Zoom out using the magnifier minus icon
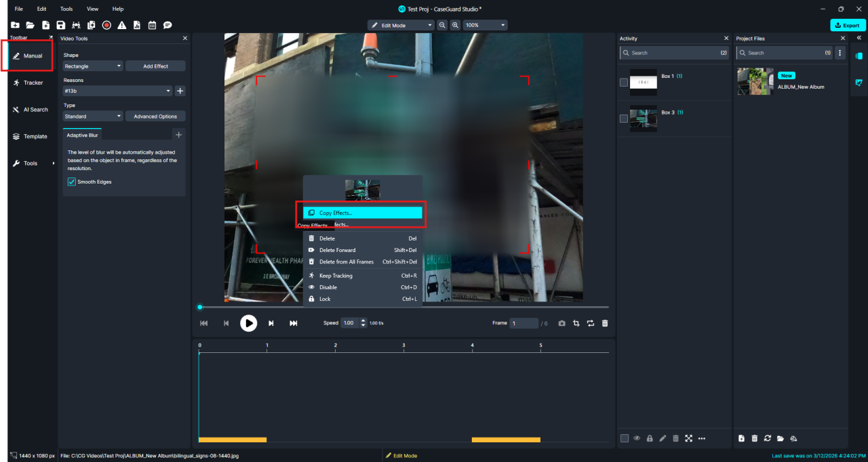 [442, 25]
